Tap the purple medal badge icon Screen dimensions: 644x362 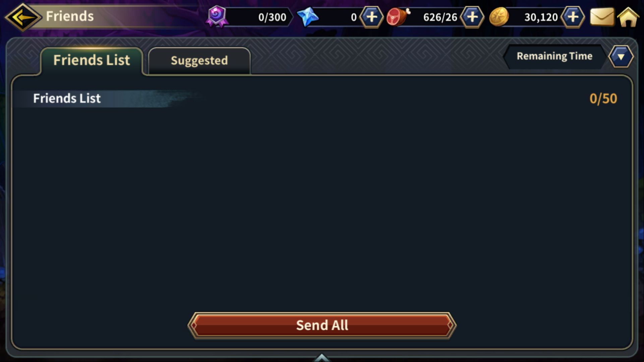point(217,16)
